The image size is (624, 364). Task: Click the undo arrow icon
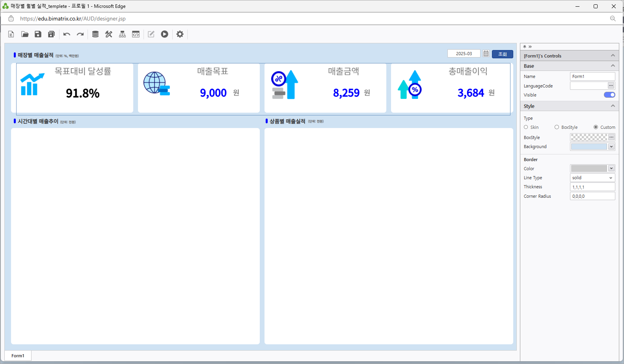click(x=67, y=34)
